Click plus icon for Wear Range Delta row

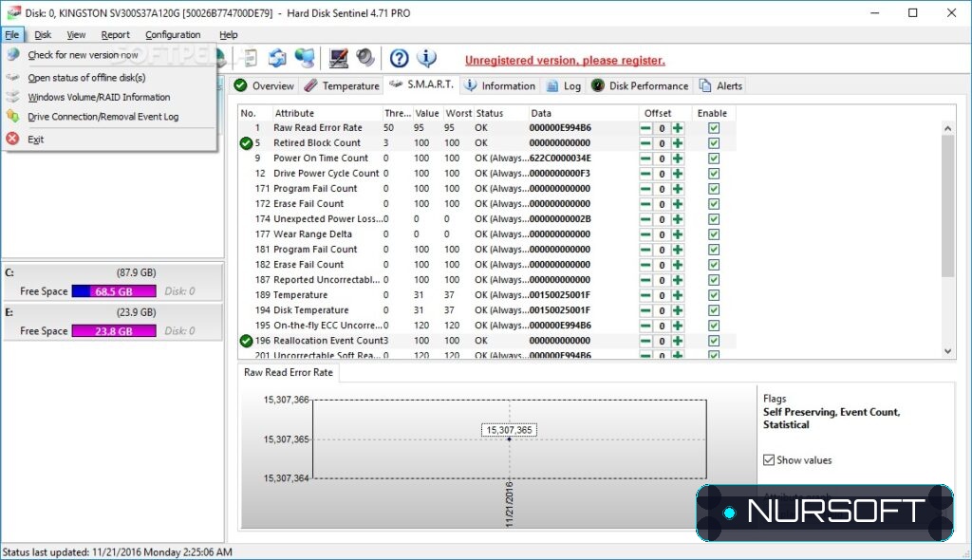click(x=678, y=234)
